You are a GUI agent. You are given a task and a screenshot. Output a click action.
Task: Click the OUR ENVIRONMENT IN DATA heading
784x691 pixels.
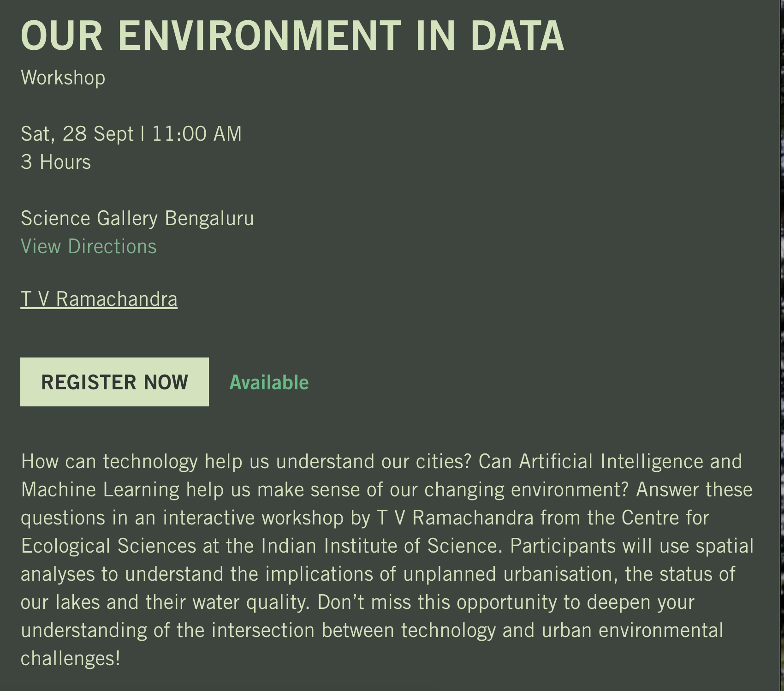(x=292, y=36)
